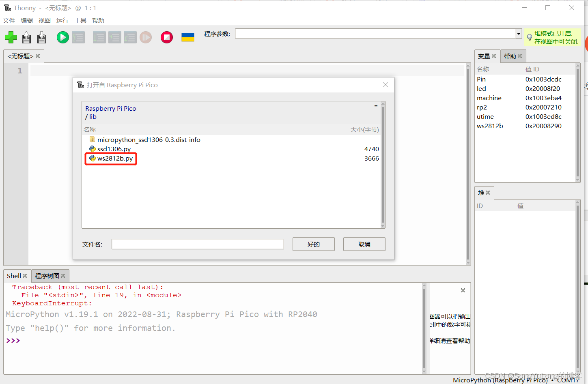
Task: Select the machine variable row
Action: pos(525,98)
